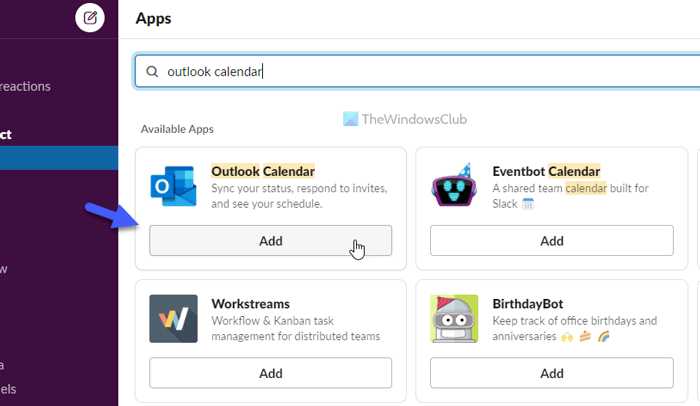Open the Outlook Calendar app title
Screen dimensions: 700x406
coord(263,171)
